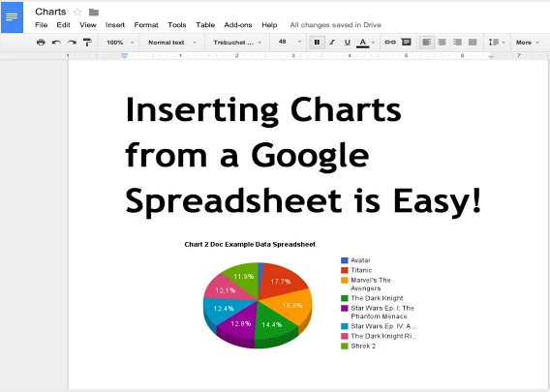Image resolution: width=550 pixels, height=392 pixels.
Task: Open the Help menu
Action: pyautogui.click(x=269, y=25)
